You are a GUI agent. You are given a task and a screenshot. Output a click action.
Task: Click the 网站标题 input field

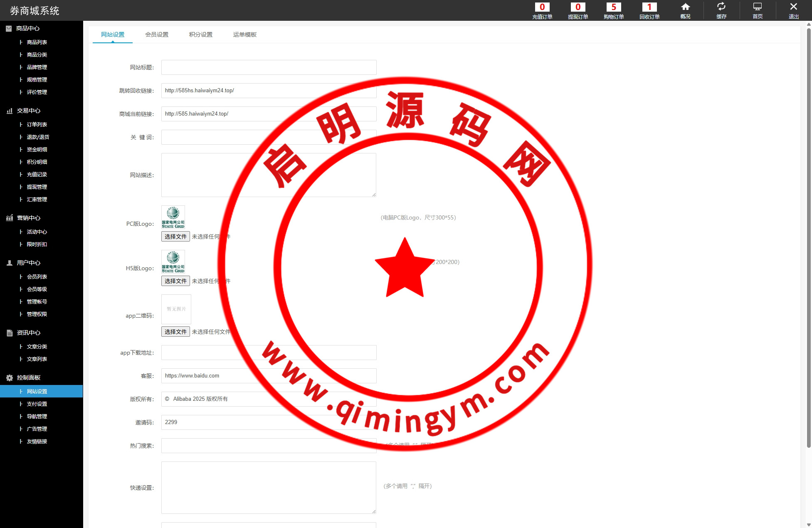tap(269, 67)
